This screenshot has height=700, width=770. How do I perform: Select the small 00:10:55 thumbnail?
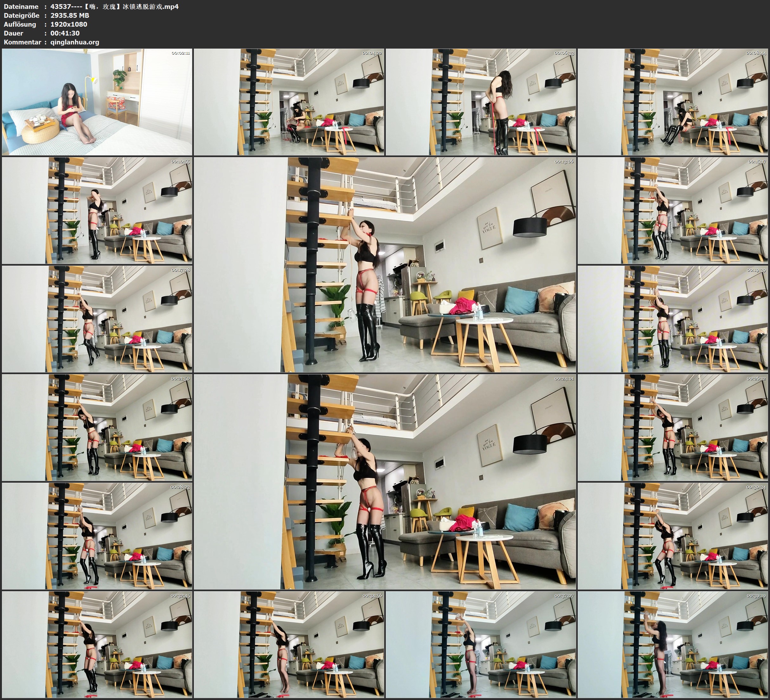click(97, 210)
